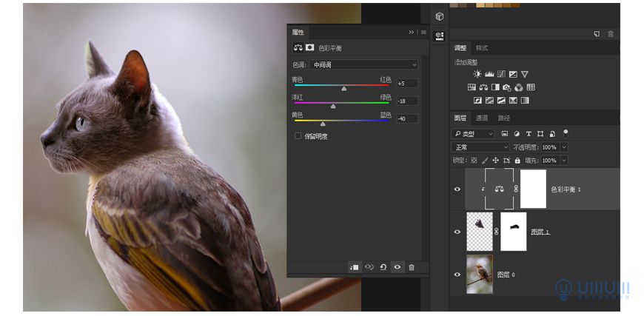This screenshot has height=316, width=644.
Task: Open the 色调 tone dropdown
Action: (363, 65)
